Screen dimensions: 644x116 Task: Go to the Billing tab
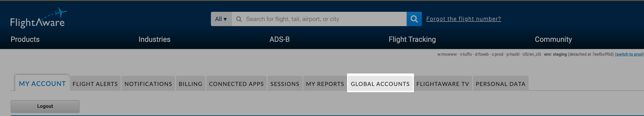[x=190, y=84]
